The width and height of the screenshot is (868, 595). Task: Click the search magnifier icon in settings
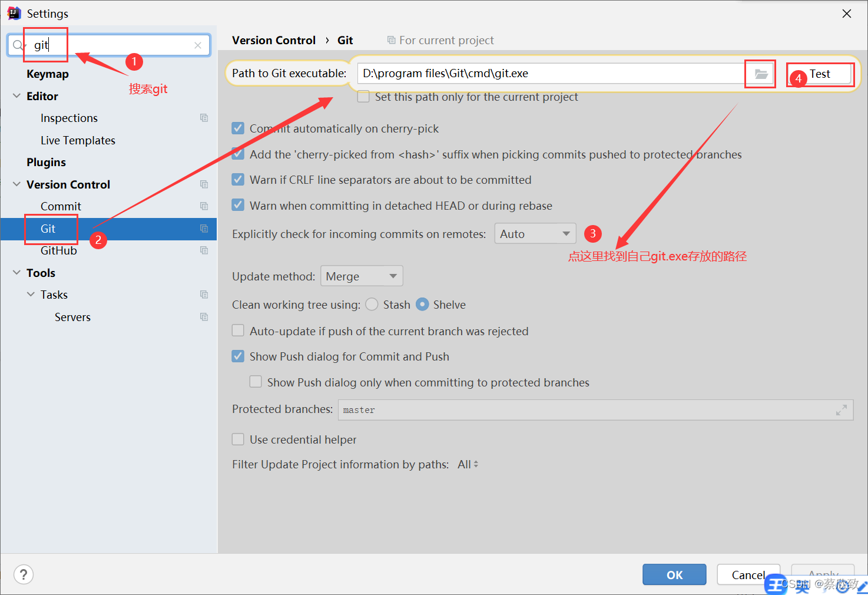tap(18, 45)
